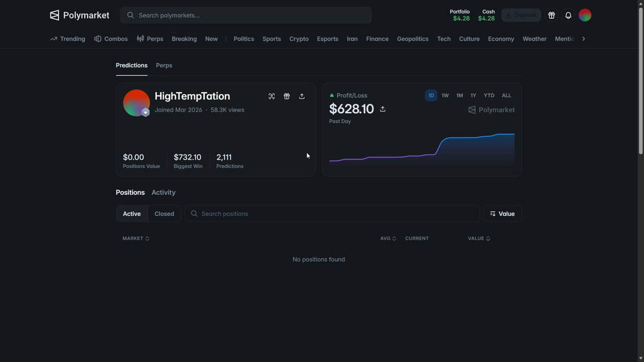Image resolution: width=644 pixels, height=362 pixels.
Task: Open the Portfolio balance
Action: tap(461, 15)
